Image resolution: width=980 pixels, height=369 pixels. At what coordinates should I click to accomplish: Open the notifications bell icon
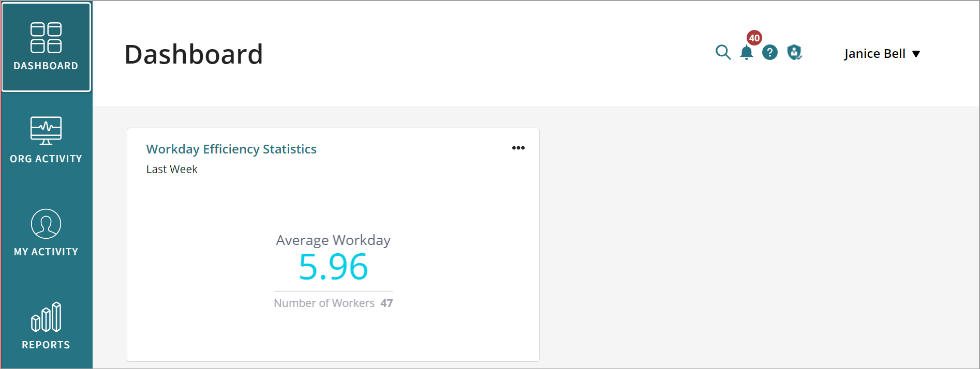746,53
